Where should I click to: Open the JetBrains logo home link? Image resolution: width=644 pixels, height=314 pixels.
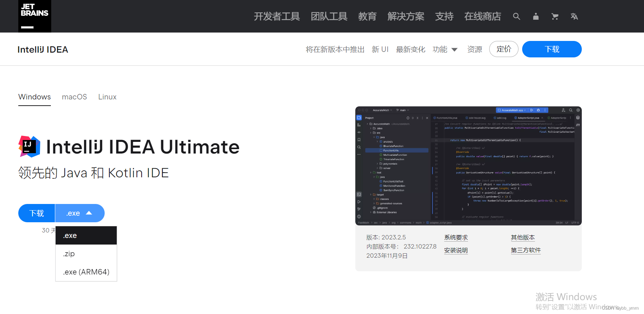[35, 16]
